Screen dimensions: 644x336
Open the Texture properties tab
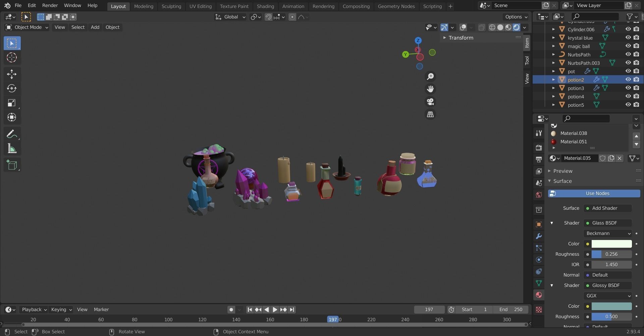539,309
